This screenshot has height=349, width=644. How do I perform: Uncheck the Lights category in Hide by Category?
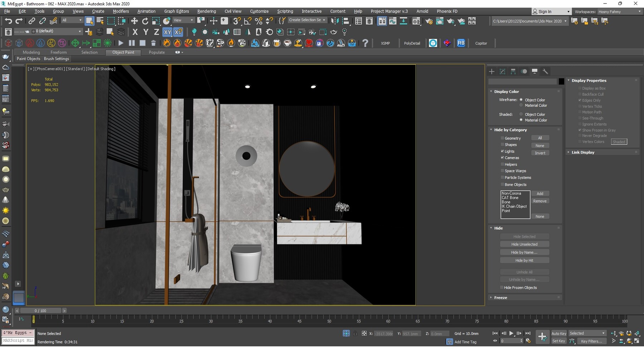tap(502, 151)
